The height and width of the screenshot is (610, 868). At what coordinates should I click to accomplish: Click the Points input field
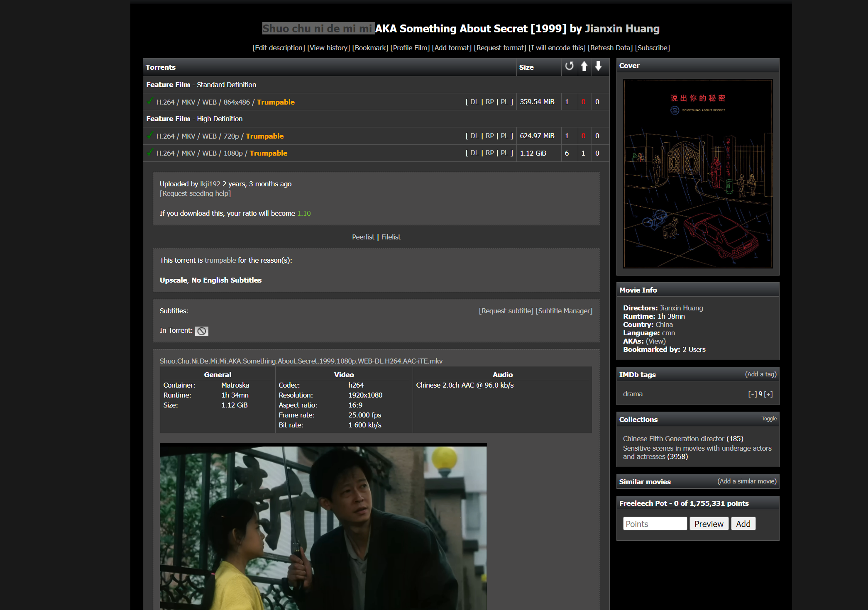654,523
